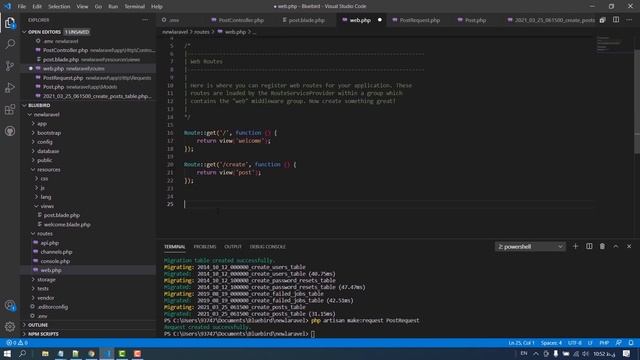Screen dimensions: 640x360
Task: Open notifications bell in status bar
Action: tap(631, 343)
